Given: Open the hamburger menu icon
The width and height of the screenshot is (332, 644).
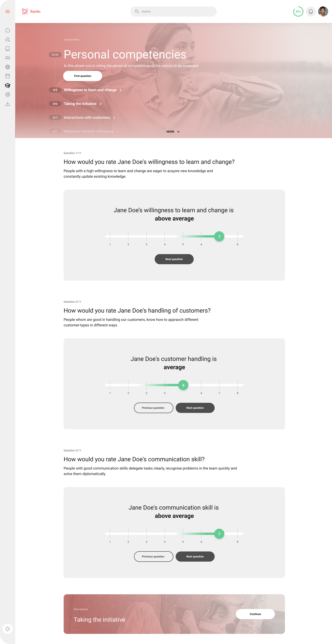Looking at the screenshot, I should pos(7,12).
